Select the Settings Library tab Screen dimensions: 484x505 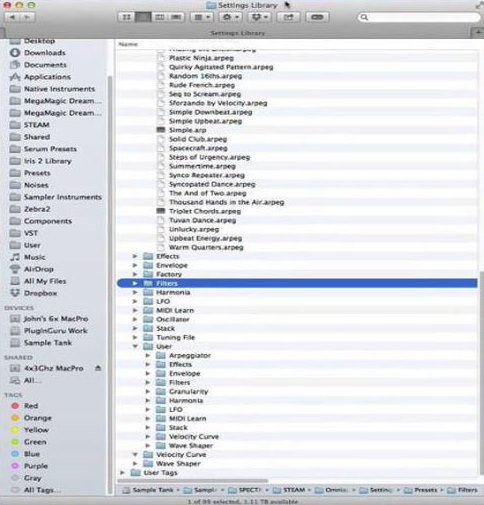237,33
